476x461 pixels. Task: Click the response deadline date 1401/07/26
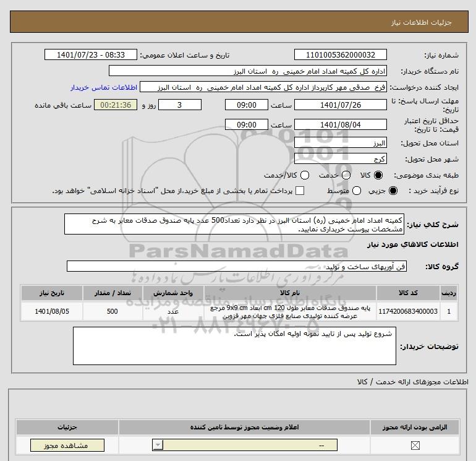click(x=340, y=105)
